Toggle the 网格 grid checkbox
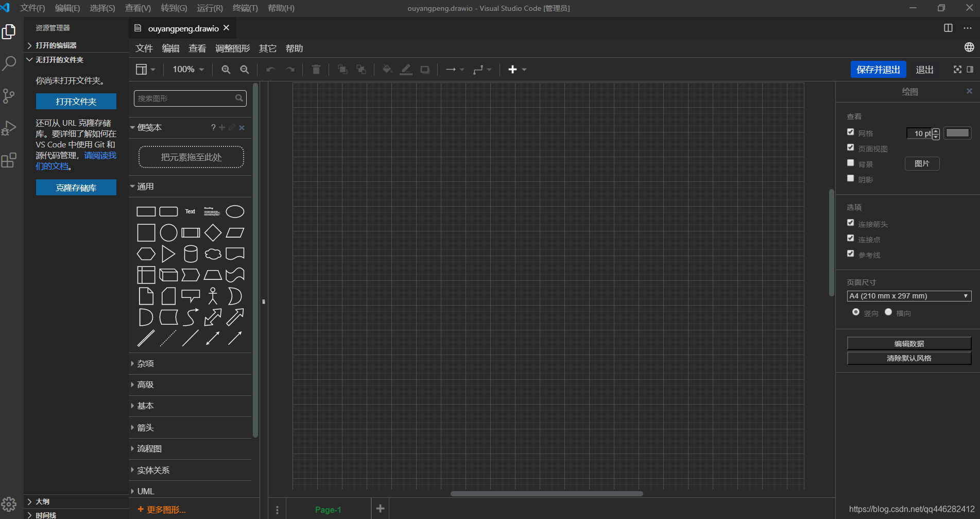This screenshot has height=519, width=980. (850, 132)
